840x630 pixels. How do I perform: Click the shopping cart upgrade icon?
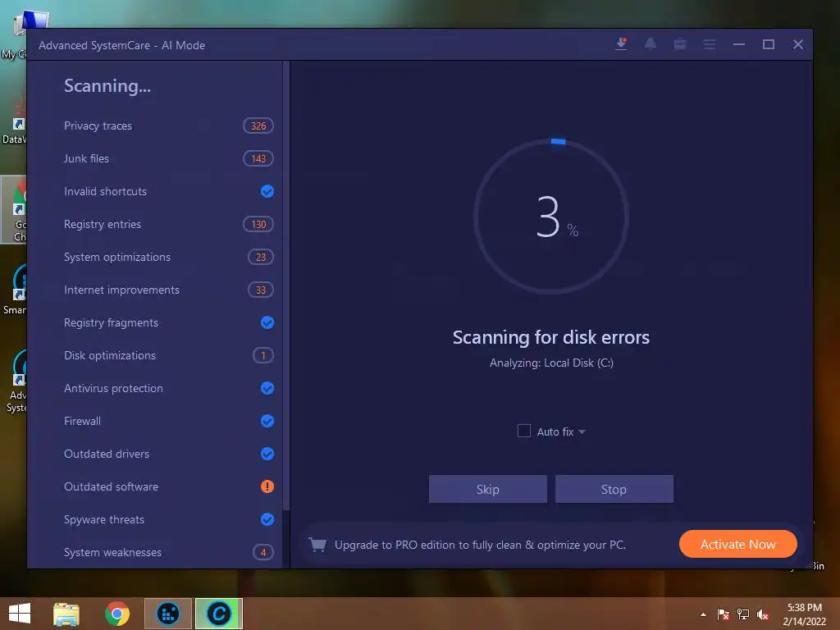[x=317, y=545]
